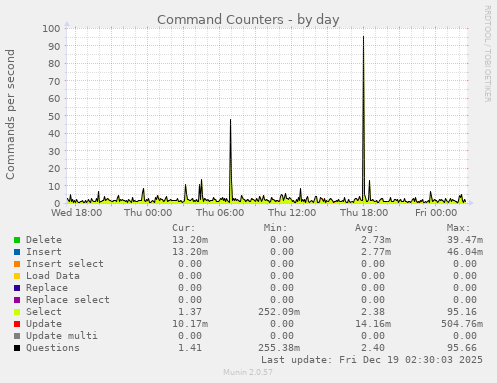The image size is (497, 383).
Task: Click the 'Insert select' legend label
Action: tap(65, 264)
